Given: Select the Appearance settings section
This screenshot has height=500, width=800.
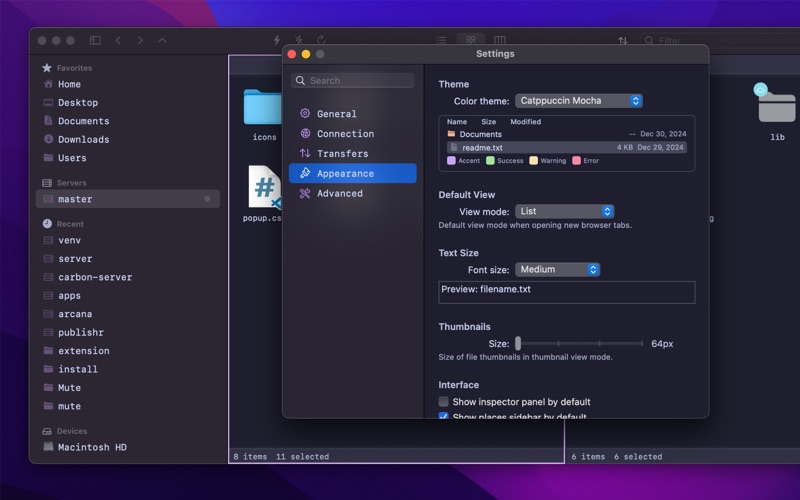Looking at the screenshot, I should point(353,173).
